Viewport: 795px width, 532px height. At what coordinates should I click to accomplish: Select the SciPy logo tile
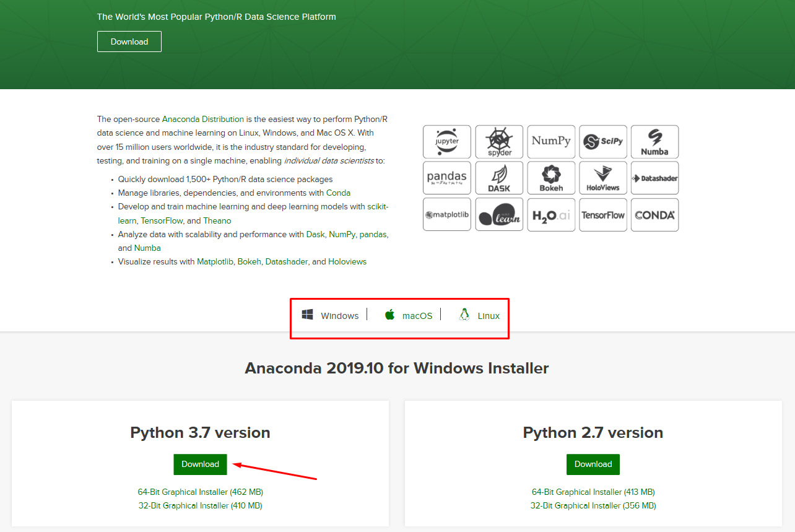[603, 142]
